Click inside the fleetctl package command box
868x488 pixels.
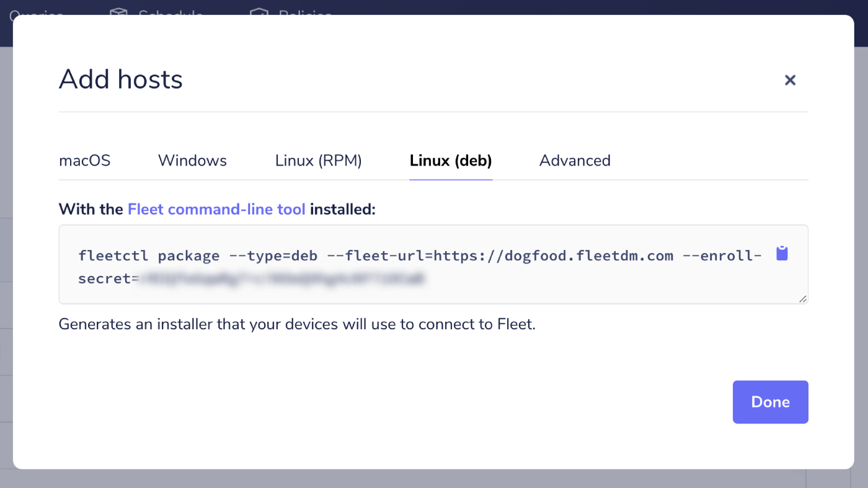(x=433, y=264)
